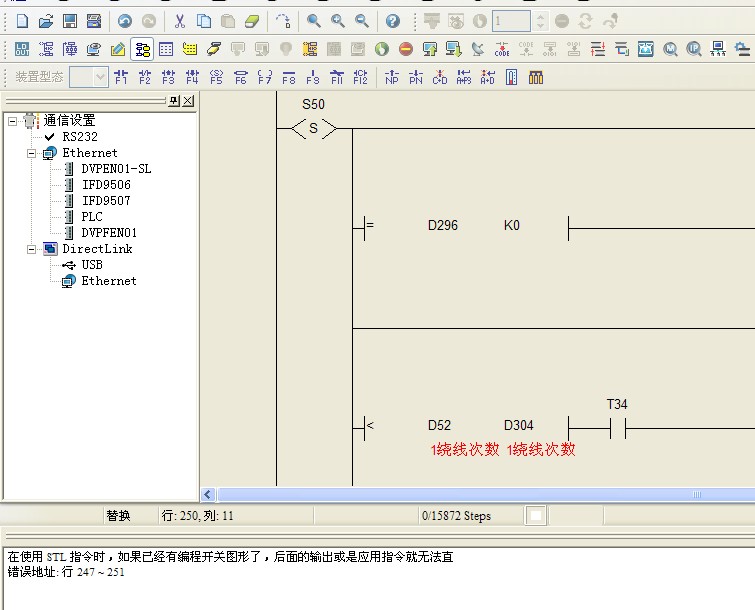Viewport: 755px width, 610px height.
Task: Click the F1 normally open contact icon
Action: [121, 77]
